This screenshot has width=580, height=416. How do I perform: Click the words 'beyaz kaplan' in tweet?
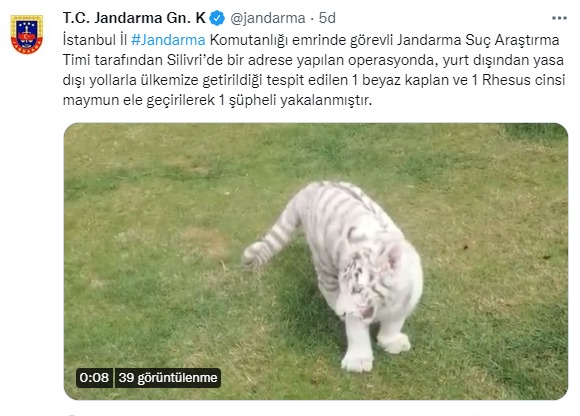tap(408, 80)
